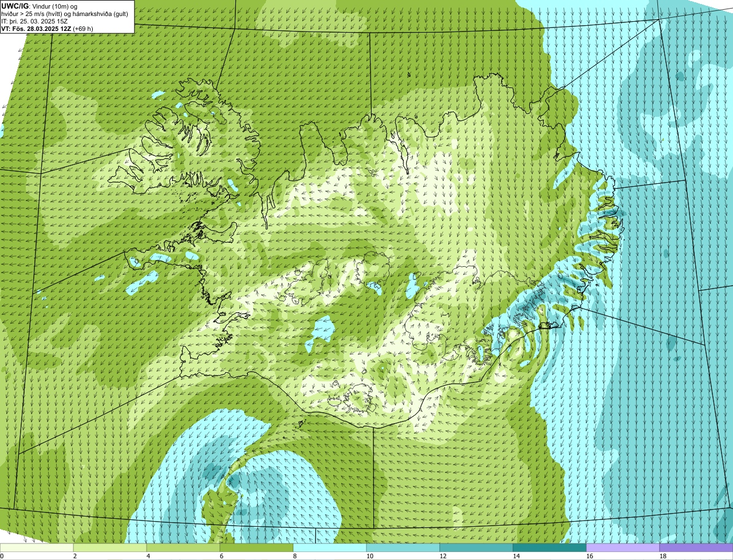Image resolution: width=733 pixels, height=560 pixels.
Task: Click the scale label "12"
Action: [x=443, y=556]
